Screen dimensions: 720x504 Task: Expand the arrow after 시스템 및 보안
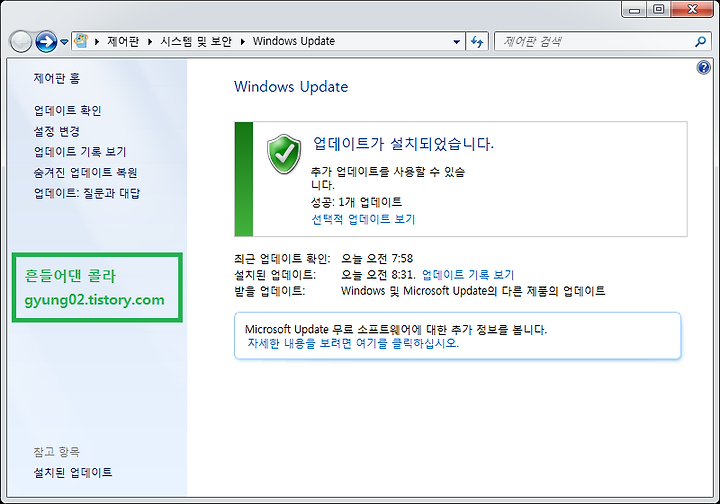pyautogui.click(x=243, y=41)
